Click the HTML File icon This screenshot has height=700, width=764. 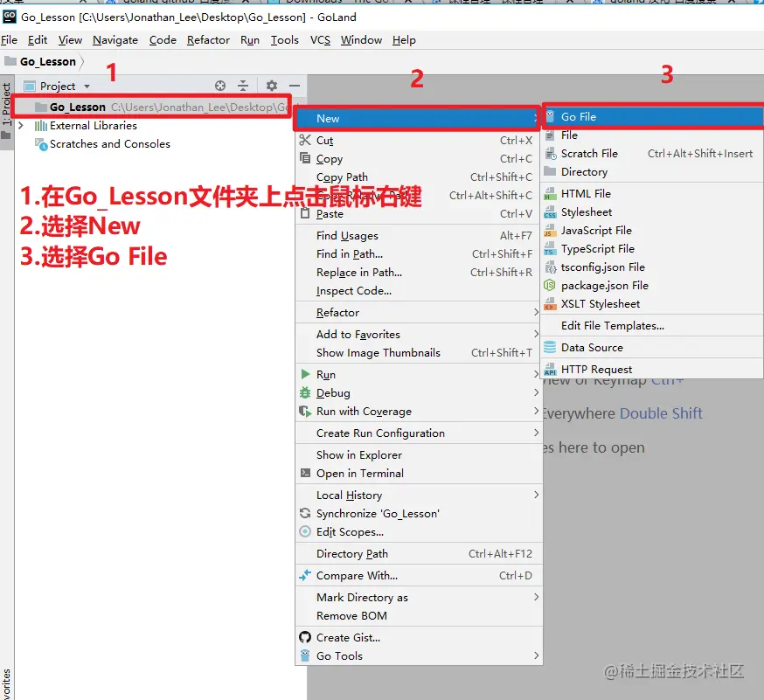(550, 194)
